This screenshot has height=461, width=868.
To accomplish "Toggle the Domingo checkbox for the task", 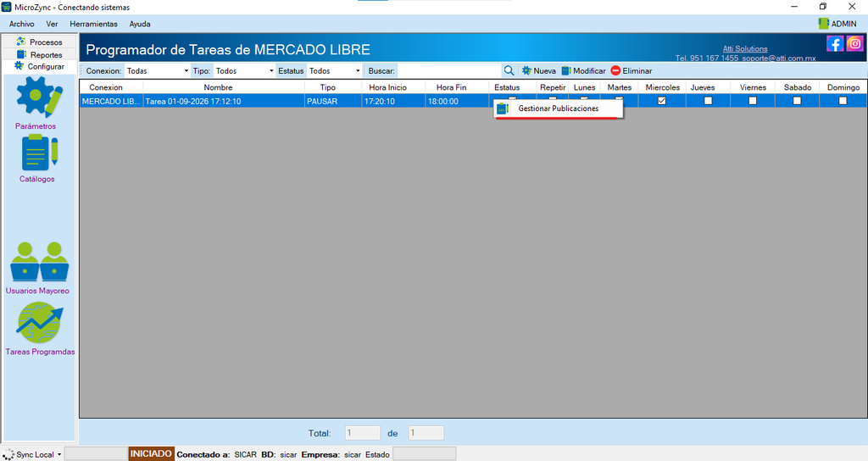I will (x=843, y=101).
